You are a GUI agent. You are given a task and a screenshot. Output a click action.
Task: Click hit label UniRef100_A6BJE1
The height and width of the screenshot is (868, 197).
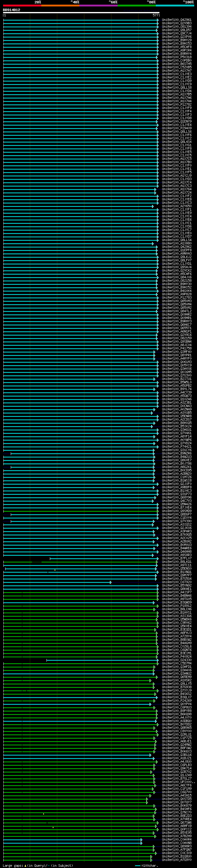(x=176, y=741)
